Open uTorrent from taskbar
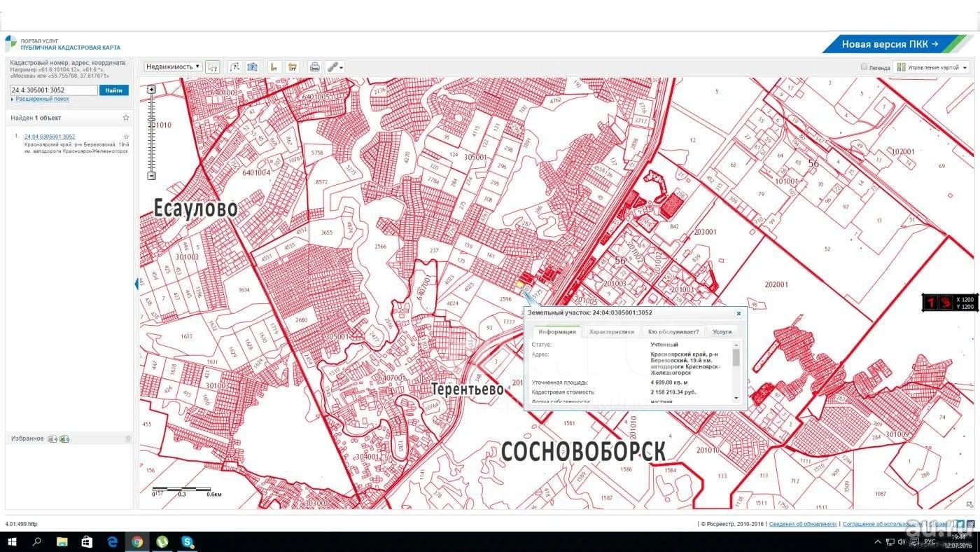 click(162, 541)
